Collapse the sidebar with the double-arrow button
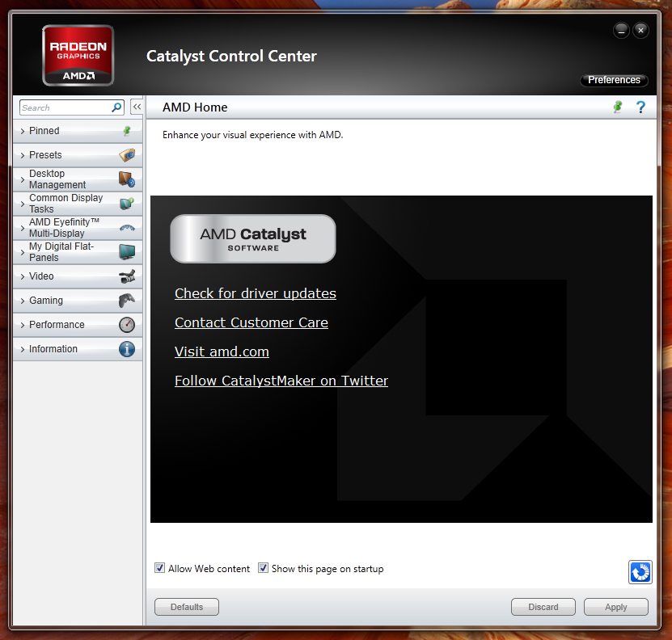Viewport: 672px width, 640px height. [137, 107]
